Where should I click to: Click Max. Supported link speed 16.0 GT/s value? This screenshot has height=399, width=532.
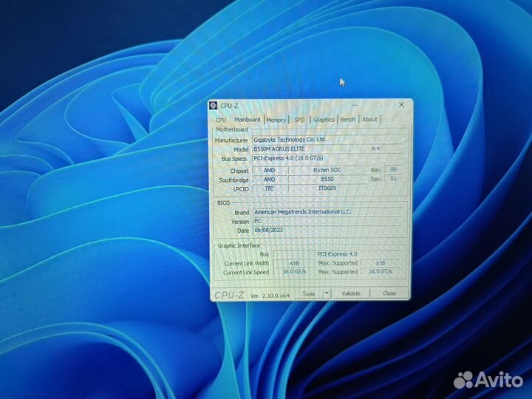coord(381,271)
